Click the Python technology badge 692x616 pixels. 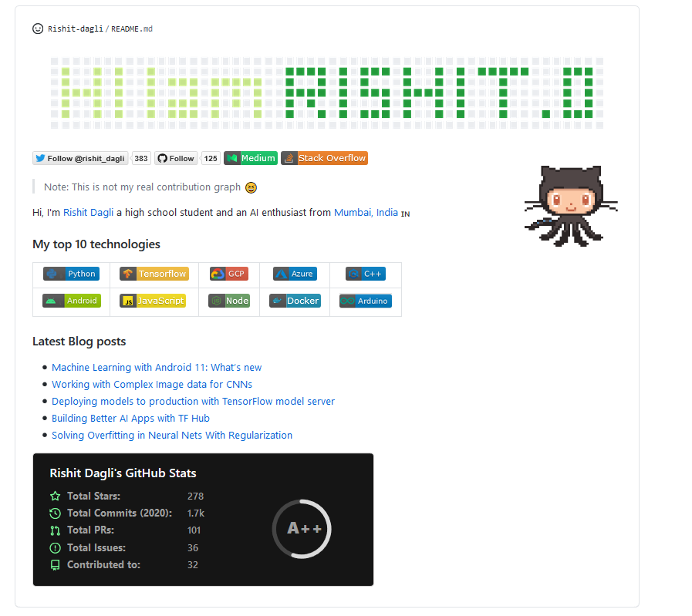tap(71, 274)
